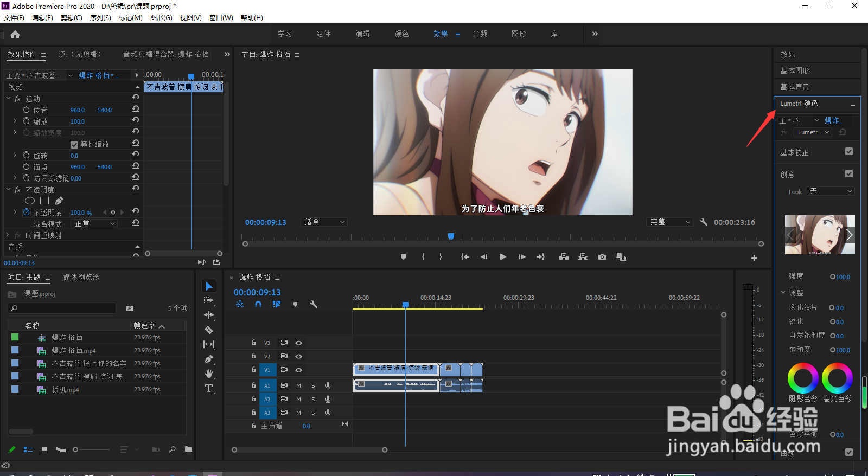Click the Lift button
This screenshot has width=868, height=476.
coord(564,257)
